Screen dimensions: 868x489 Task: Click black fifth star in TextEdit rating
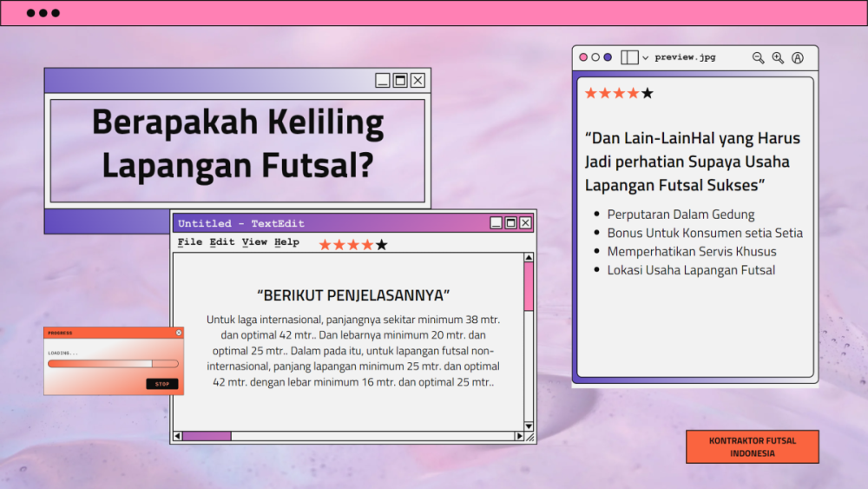381,245
